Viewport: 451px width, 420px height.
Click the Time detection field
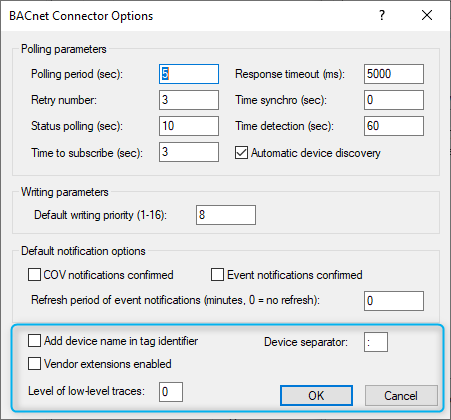394,126
